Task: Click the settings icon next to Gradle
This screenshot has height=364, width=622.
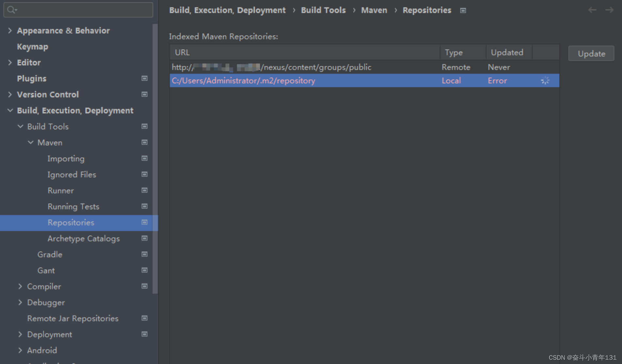Action: tap(144, 254)
